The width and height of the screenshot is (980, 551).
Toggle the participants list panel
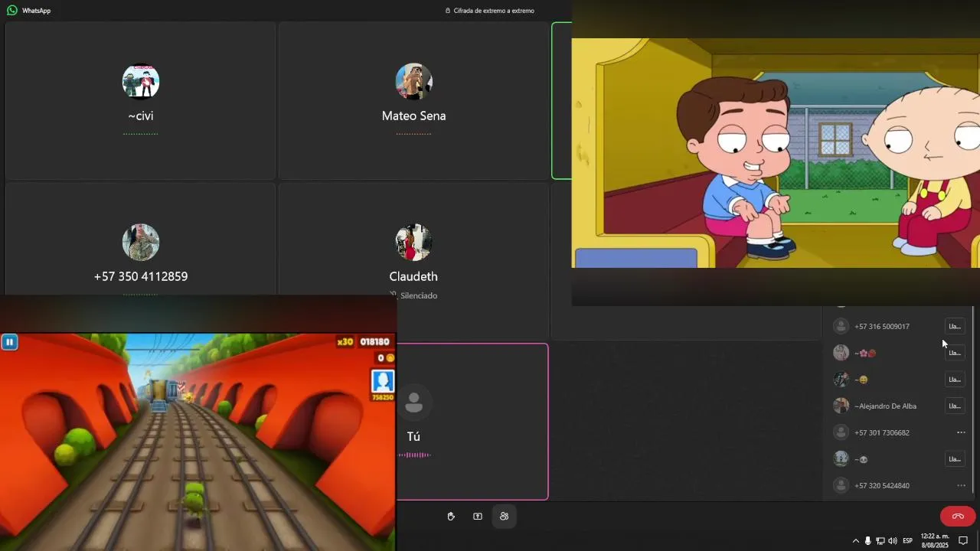(x=504, y=517)
